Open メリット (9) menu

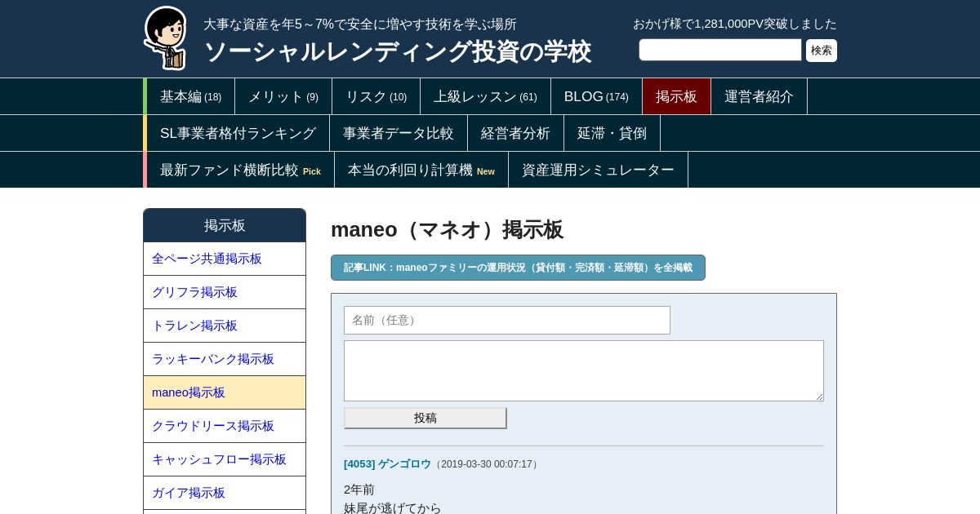tap(283, 96)
